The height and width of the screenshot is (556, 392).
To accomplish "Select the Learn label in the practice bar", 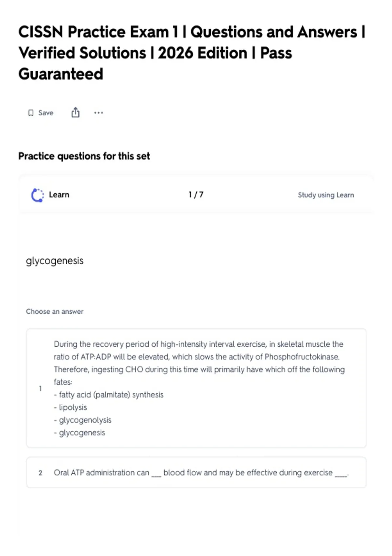I will pos(59,195).
